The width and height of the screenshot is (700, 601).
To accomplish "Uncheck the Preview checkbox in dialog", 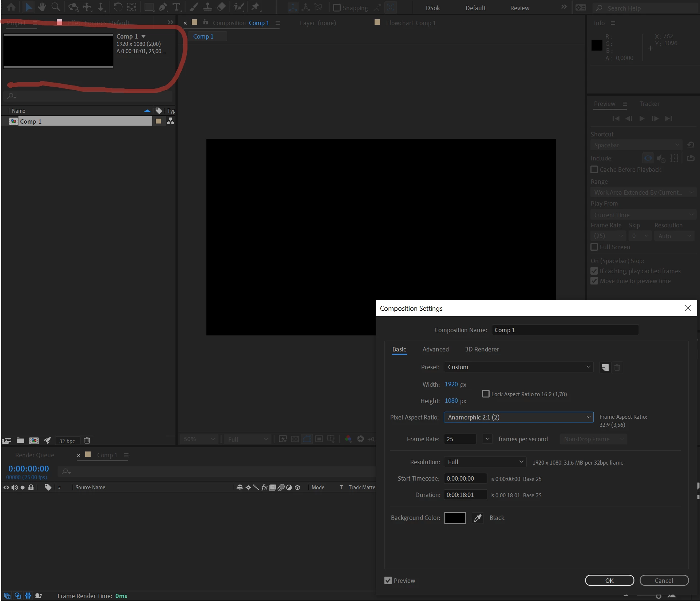I will pos(388,581).
